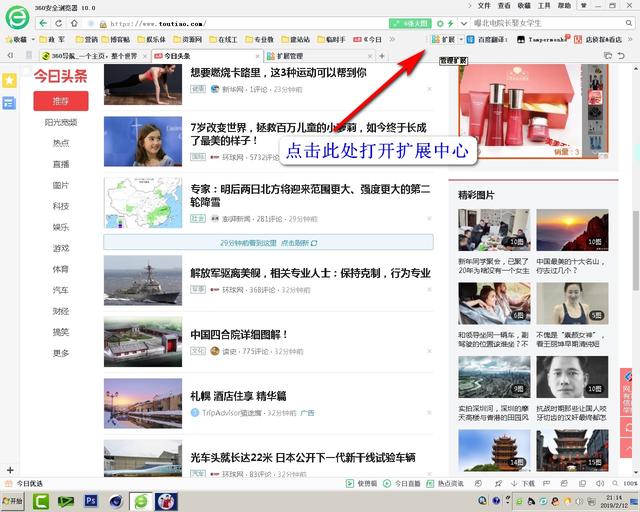The image size is (640, 512).
Task: Open Photoshop from the taskbar
Action: click(91, 501)
